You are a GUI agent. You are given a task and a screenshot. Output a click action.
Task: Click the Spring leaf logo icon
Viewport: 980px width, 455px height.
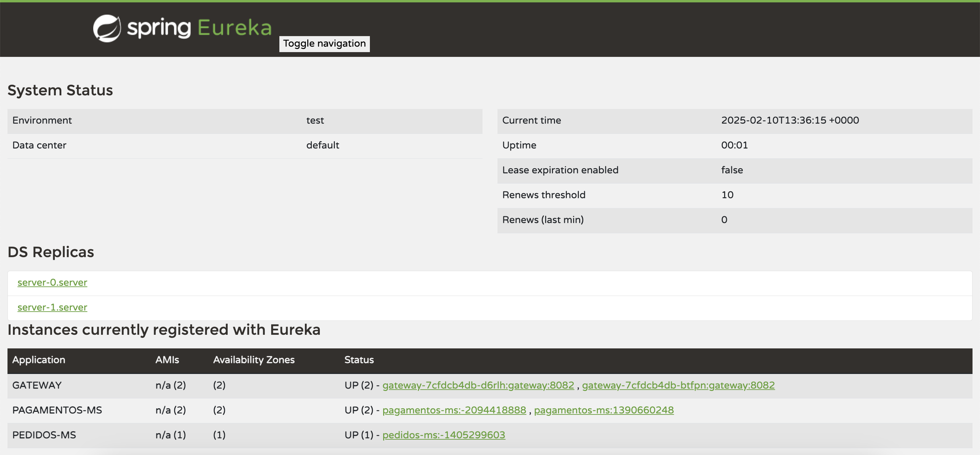(x=107, y=28)
